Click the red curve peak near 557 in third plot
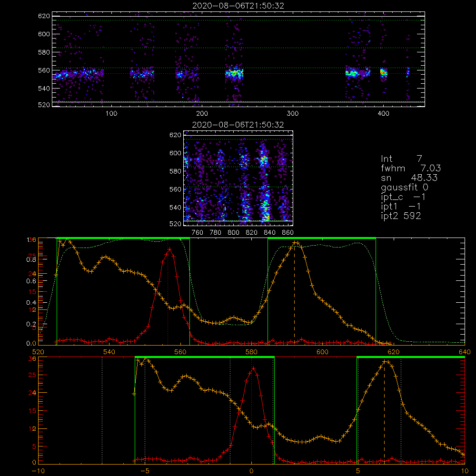 tap(169, 249)
